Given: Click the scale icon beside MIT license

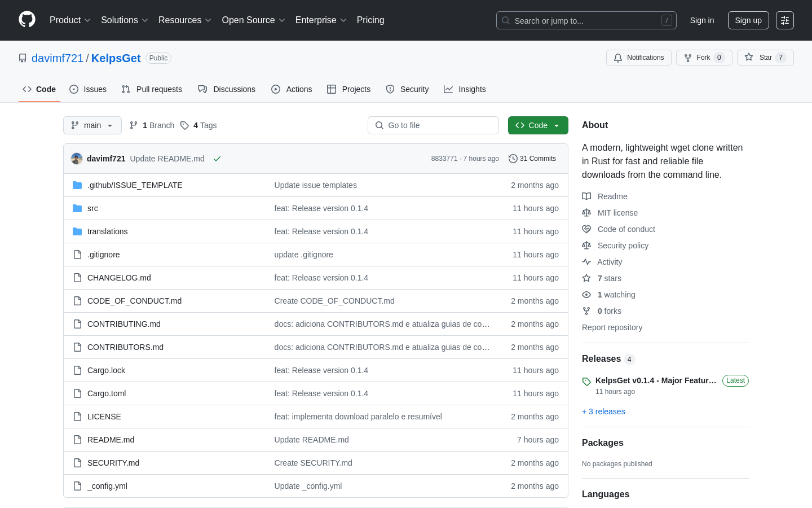Looking at the screenshot, I should 586,213.
